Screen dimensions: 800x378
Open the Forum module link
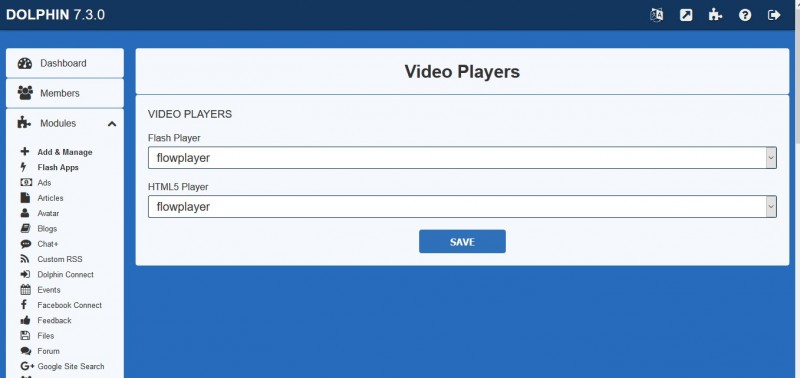[x=48, y=351]
